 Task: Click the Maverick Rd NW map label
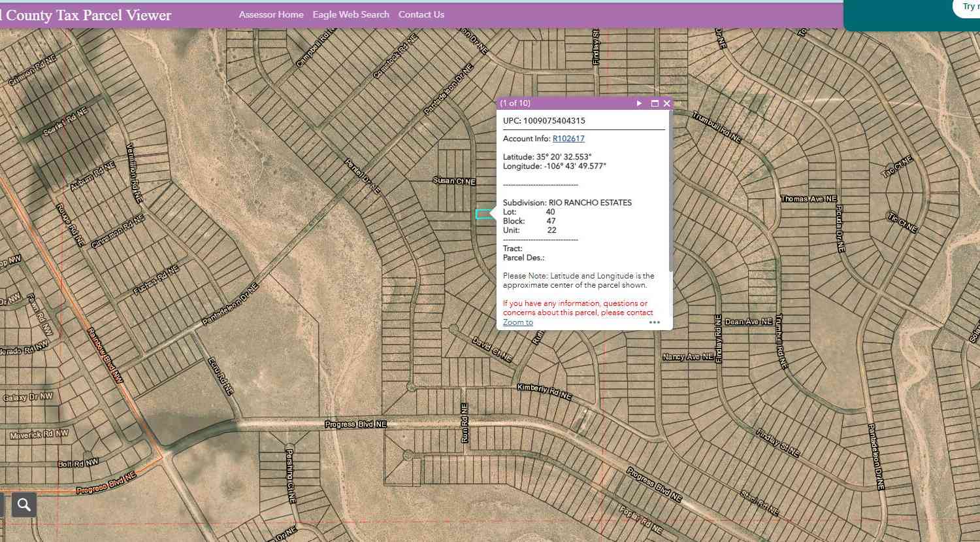(x=39, y=434)
